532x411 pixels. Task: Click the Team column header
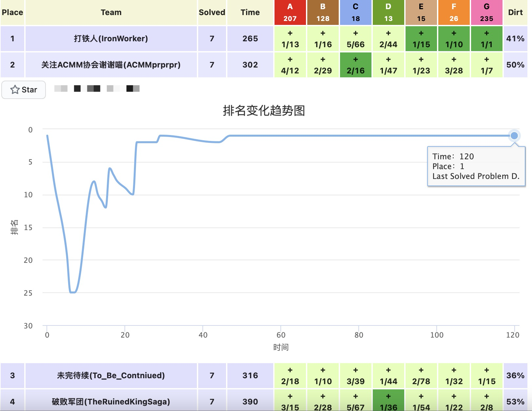(x=111, y=12)
